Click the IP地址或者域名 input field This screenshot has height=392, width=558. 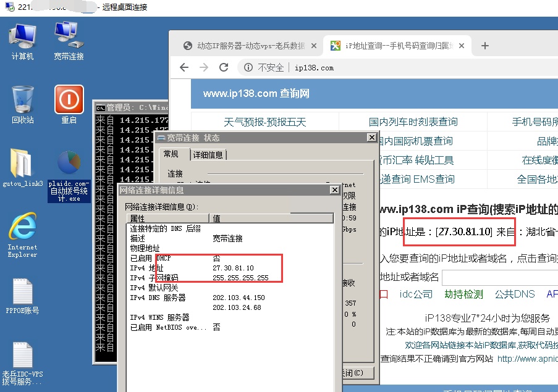500,277
